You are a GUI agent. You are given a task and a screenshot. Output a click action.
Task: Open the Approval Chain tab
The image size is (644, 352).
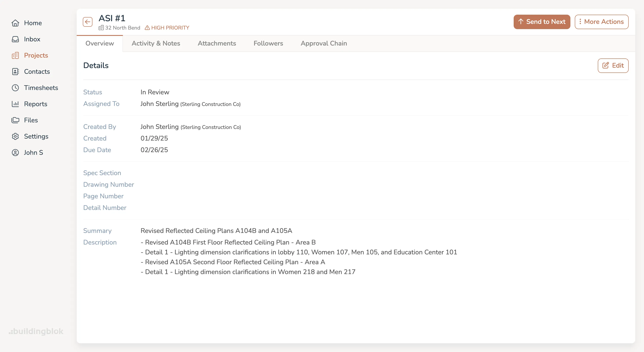[324, 43]
